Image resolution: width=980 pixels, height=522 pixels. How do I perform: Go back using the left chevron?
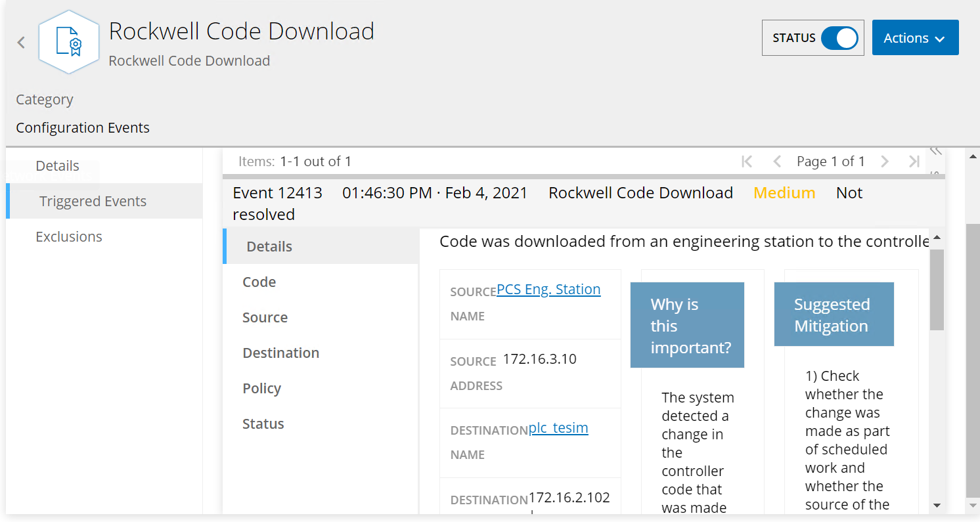[21, 43]
